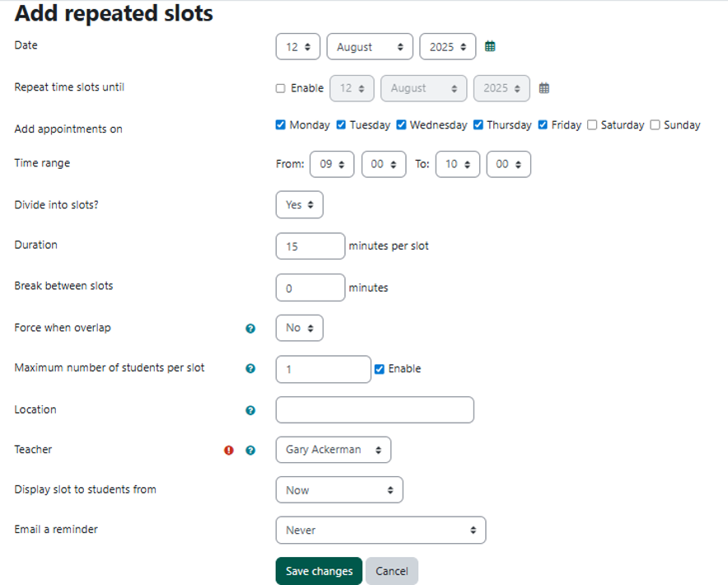Viewport: 728px width, 585px height.
Task: Open the calendar icon for repeat end date
Action: click(544, 87)
